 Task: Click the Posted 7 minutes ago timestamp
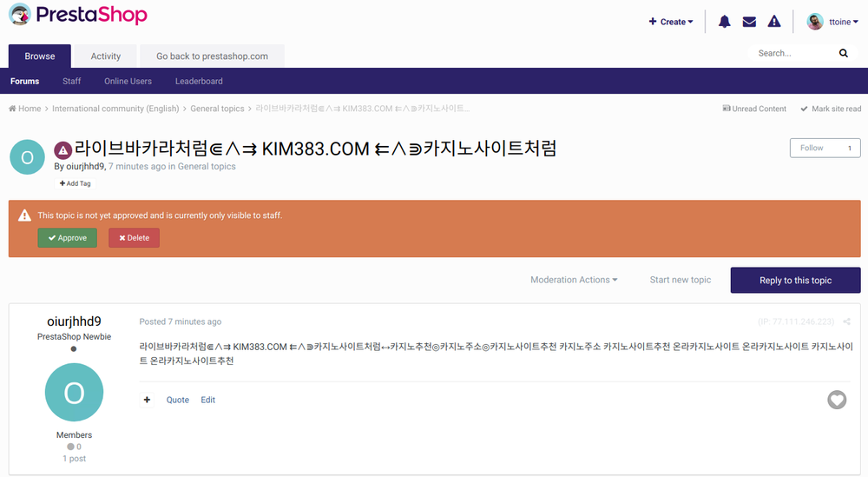pos(180,321)
